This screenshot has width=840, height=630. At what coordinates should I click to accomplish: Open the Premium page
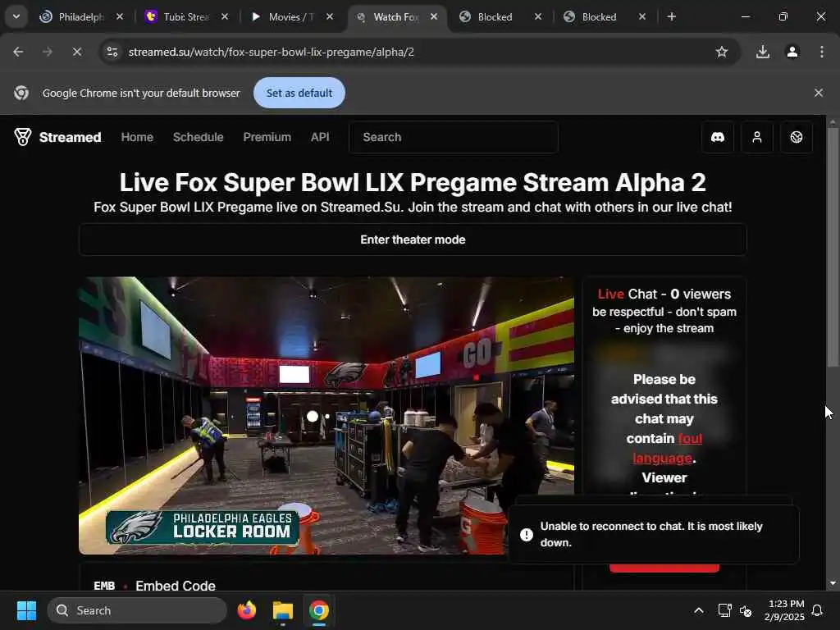[267, 137]
